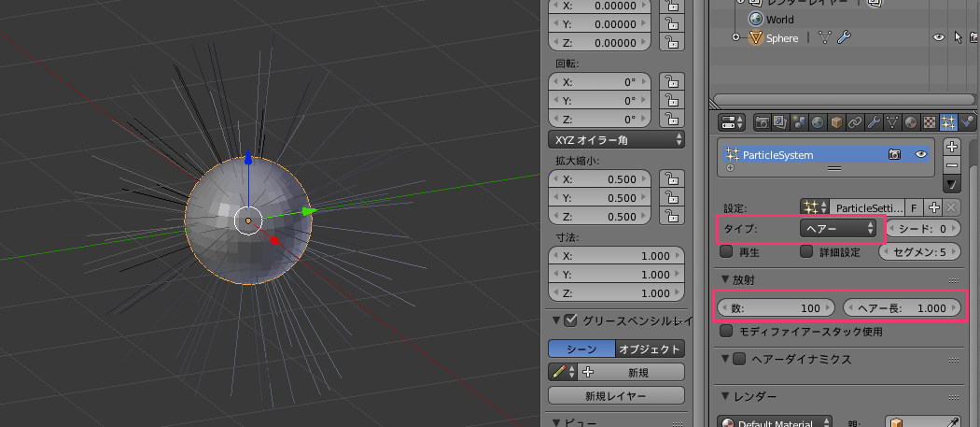The image size is (980, 427).
Task: Open the Modifiers wrench tab
Action: pos(874,122)
